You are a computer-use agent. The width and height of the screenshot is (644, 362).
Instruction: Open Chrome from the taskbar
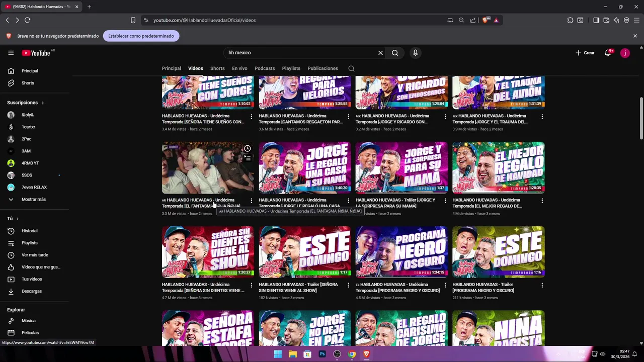pyautogui.click(x=352, y=354)
